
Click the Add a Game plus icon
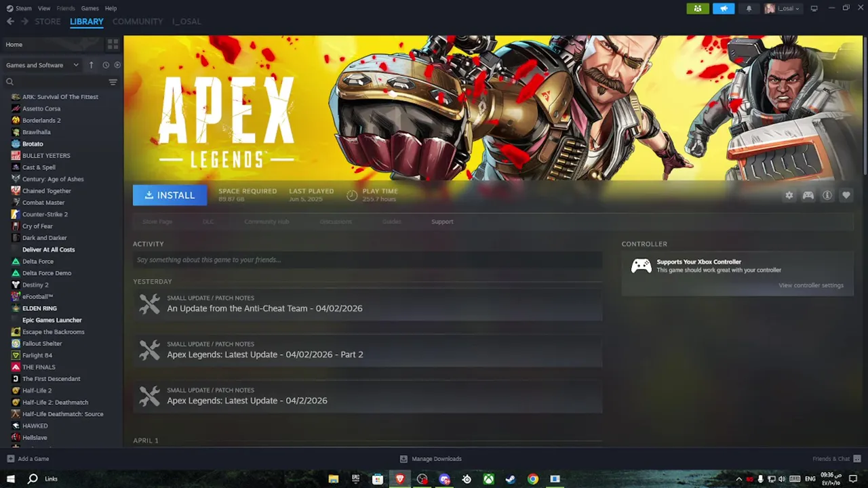(10, 459)
